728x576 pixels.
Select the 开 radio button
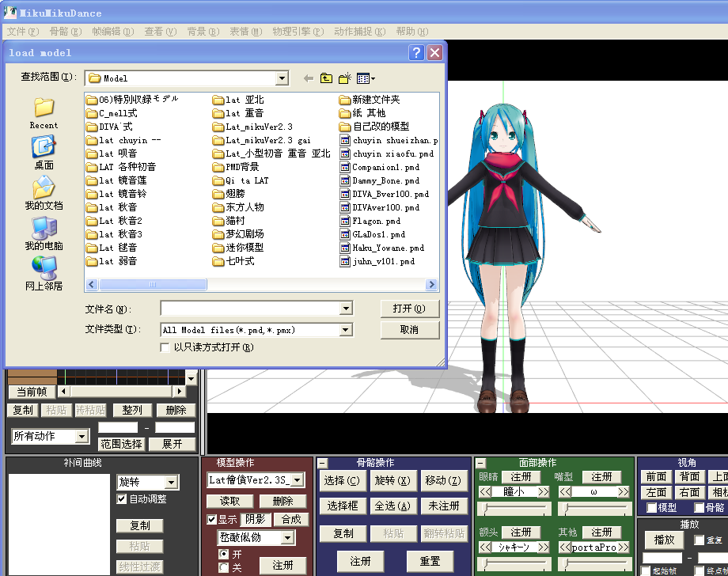tap(224, 554)
